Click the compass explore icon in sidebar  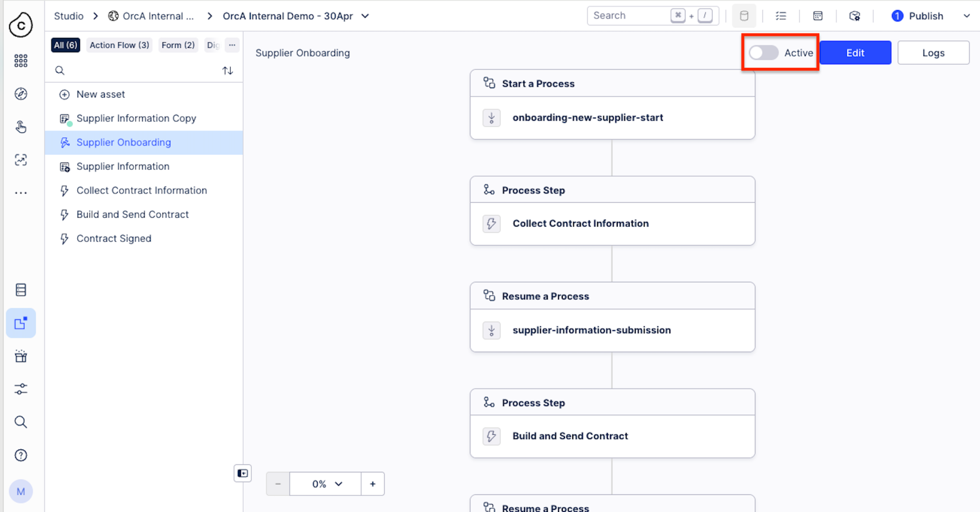pyautogui.click(x=21, y=94)
